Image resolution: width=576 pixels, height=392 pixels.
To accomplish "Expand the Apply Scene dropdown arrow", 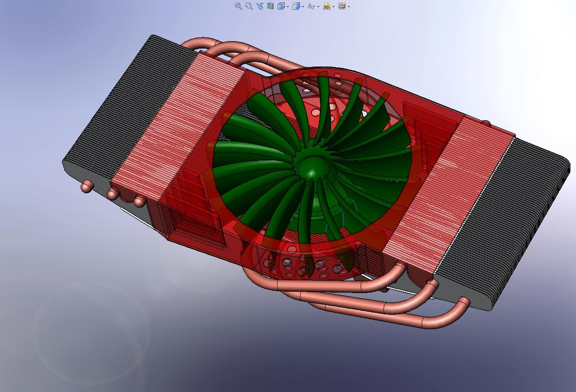I will click(x=333, y=6).
